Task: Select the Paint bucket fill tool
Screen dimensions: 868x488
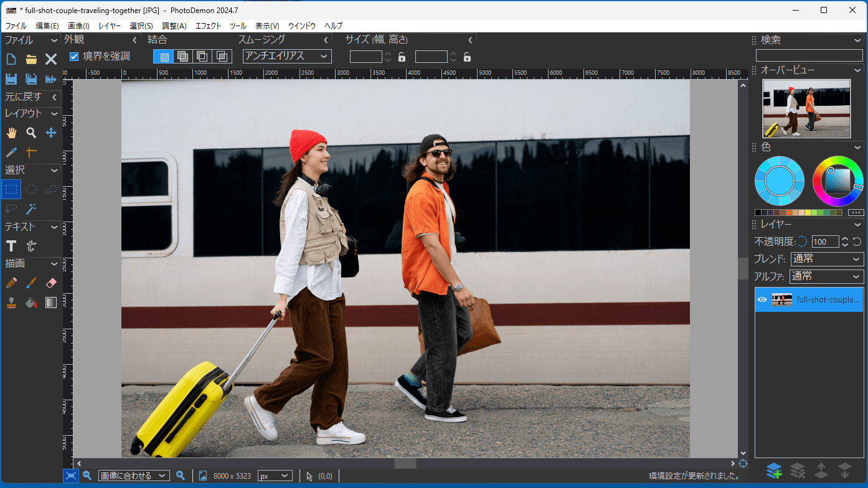Action: pos(31,303)
